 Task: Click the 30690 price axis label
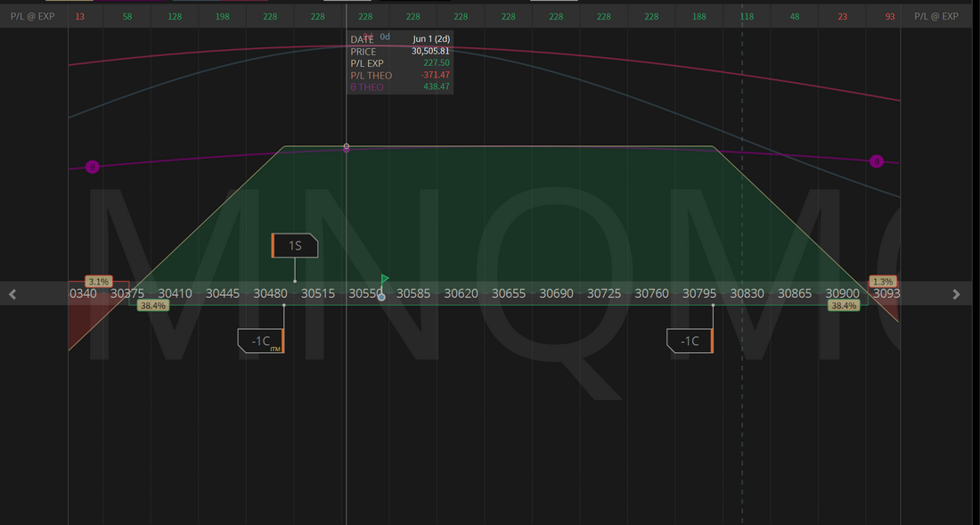pos(556,294)
